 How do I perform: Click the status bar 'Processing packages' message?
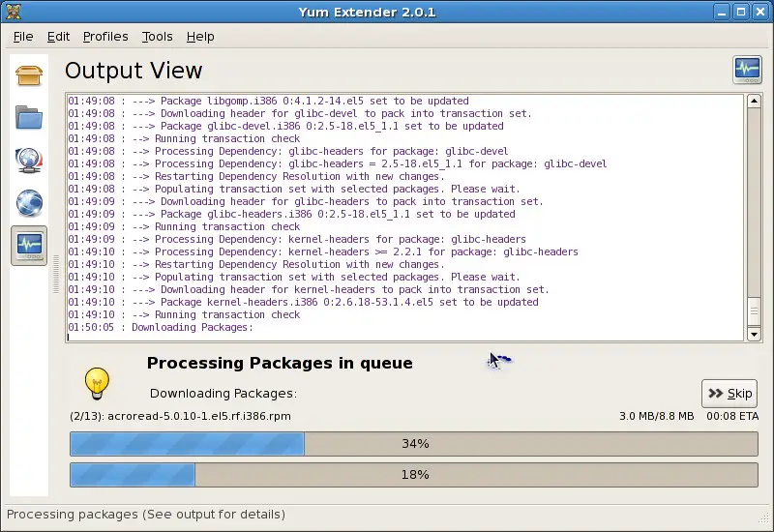[x=146, y=515]
